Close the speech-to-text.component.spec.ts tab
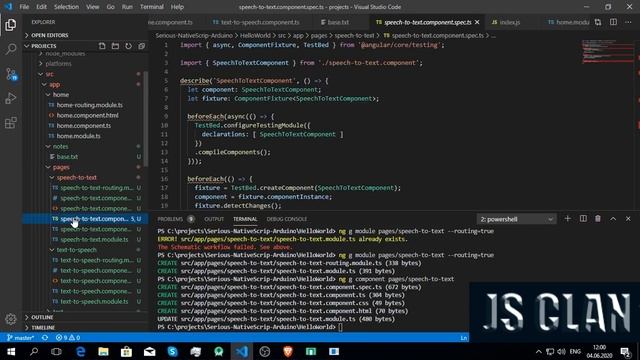Image resolution: width=640 pixels, height=360 pixels. (x=477, y=22)
